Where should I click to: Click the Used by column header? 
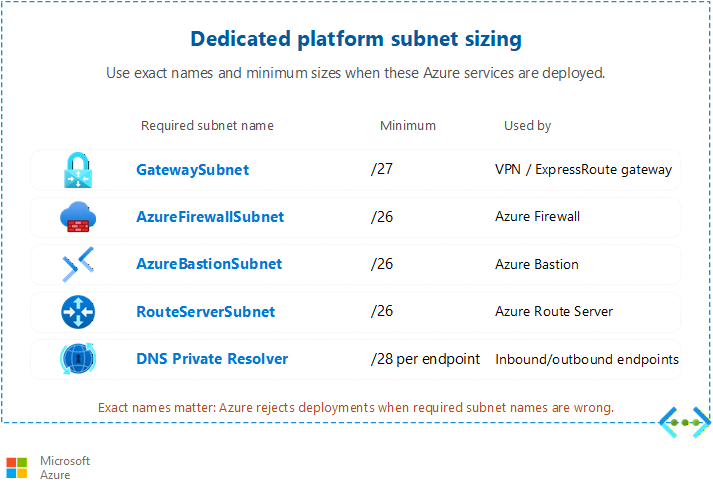click(527, 126)
